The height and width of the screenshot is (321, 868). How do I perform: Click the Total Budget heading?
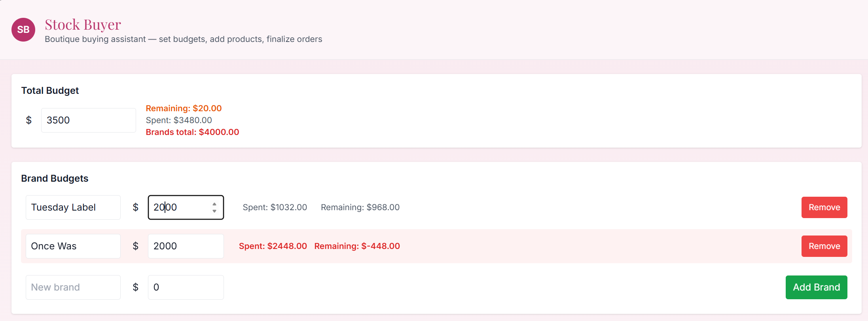50,91
